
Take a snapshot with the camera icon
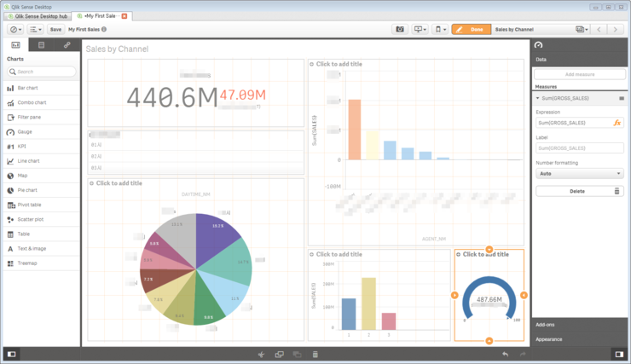[x=400, y=29]
